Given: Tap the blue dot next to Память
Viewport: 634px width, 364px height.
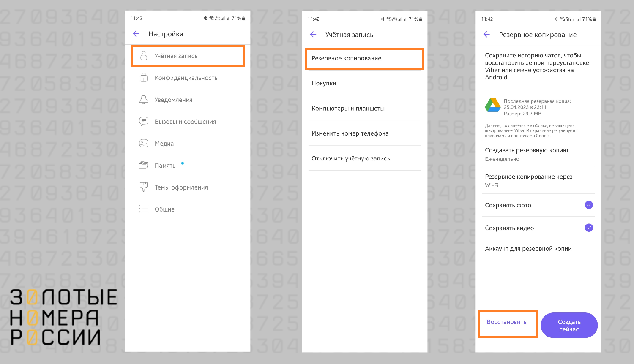Looking at the screenshot, I should 183,163.
